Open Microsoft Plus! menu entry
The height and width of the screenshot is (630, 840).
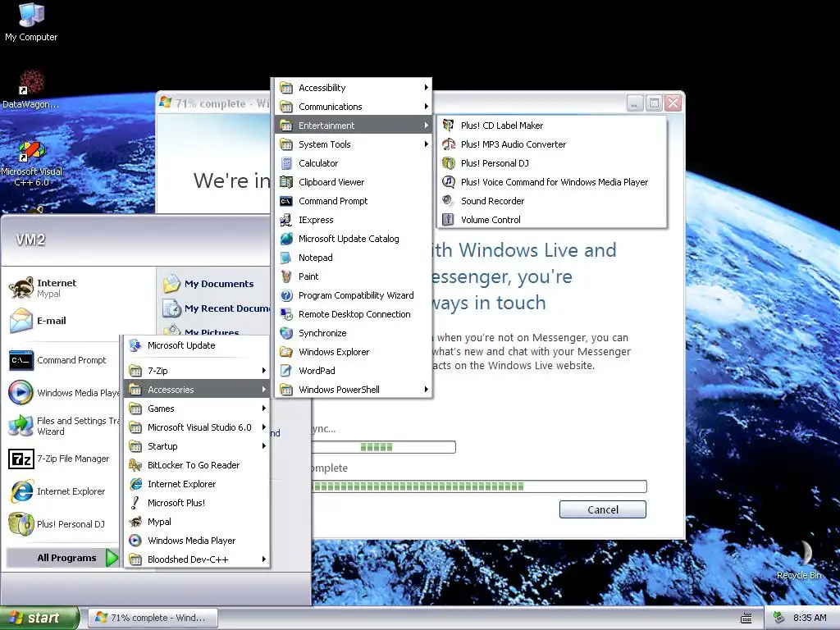click(x=197, y=503)
